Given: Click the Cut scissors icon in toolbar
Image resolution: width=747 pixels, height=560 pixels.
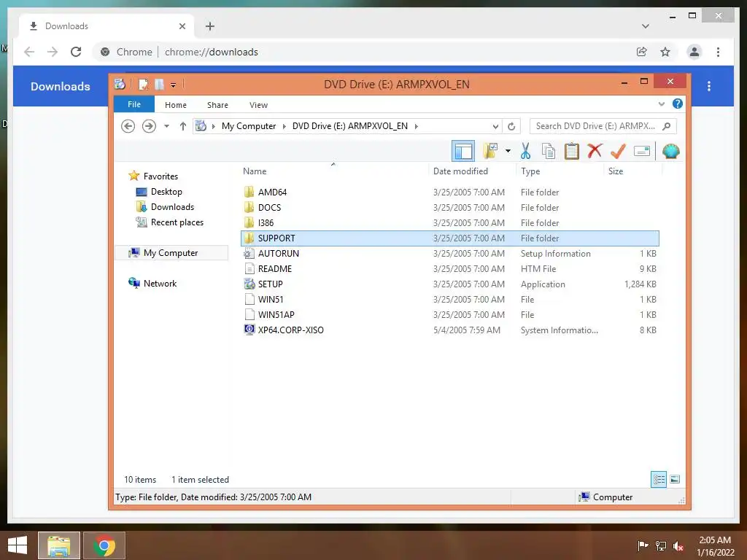Looking at the screenshot, I should [525, 152].
